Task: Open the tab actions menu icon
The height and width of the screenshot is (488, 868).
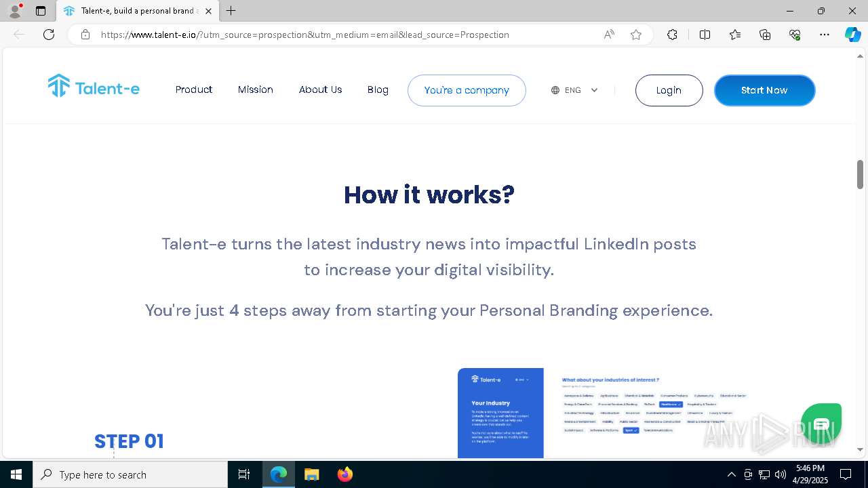Action: 41,11
